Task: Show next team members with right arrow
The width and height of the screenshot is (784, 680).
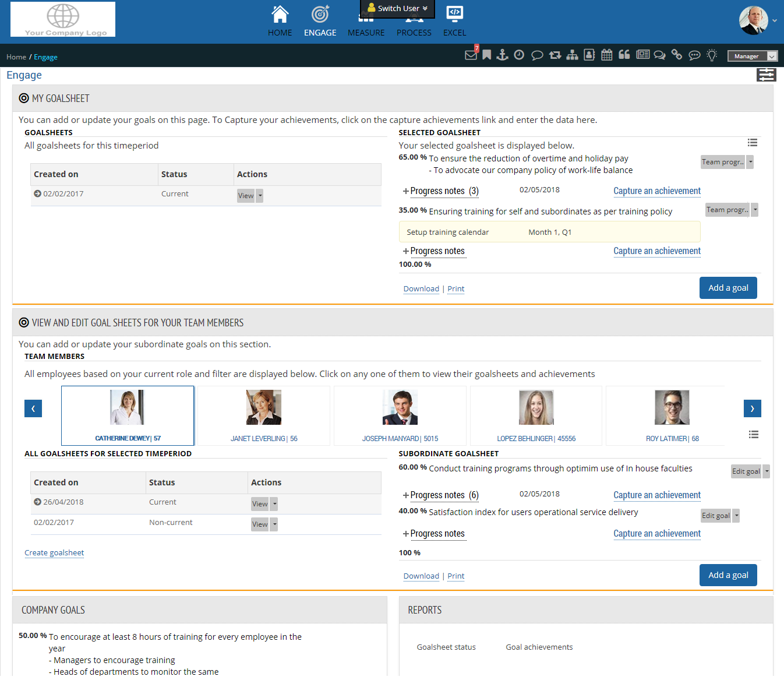Action: click(x=753, y=408)
